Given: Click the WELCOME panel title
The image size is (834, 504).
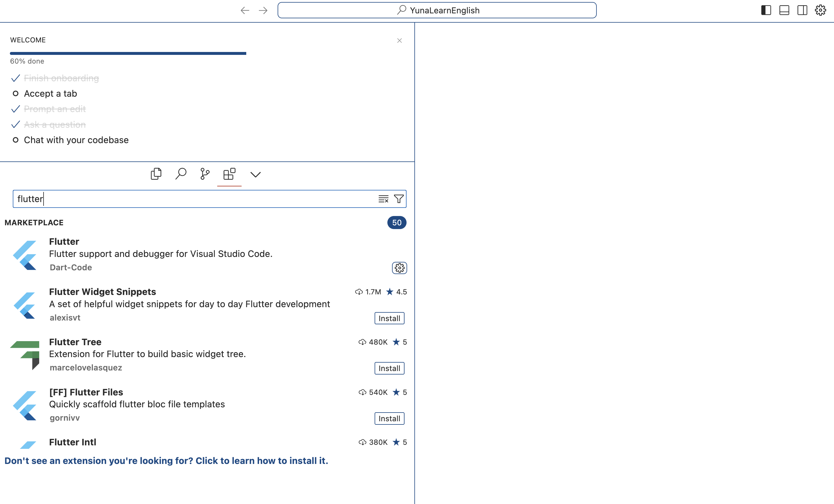Looking at the screenshot, I should coord(28,40).
